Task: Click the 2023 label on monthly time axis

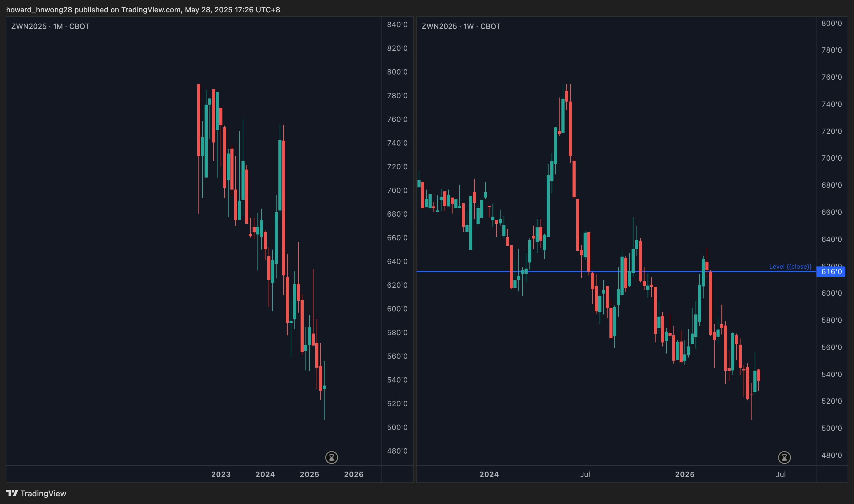Action: pos(221,474)
